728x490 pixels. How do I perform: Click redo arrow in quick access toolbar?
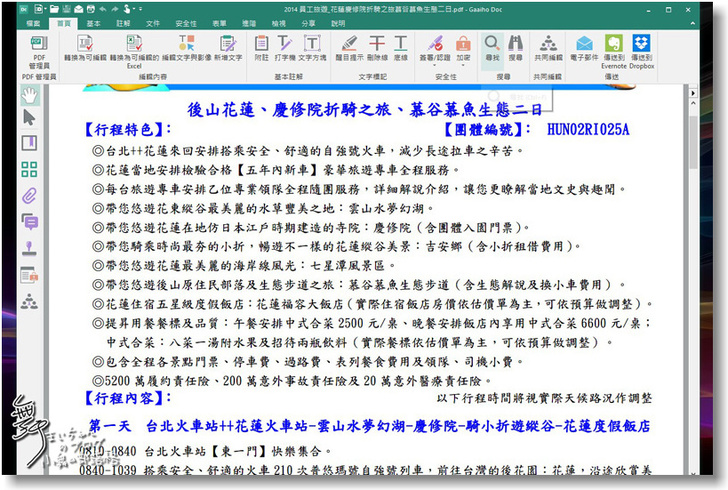(115, 9)
